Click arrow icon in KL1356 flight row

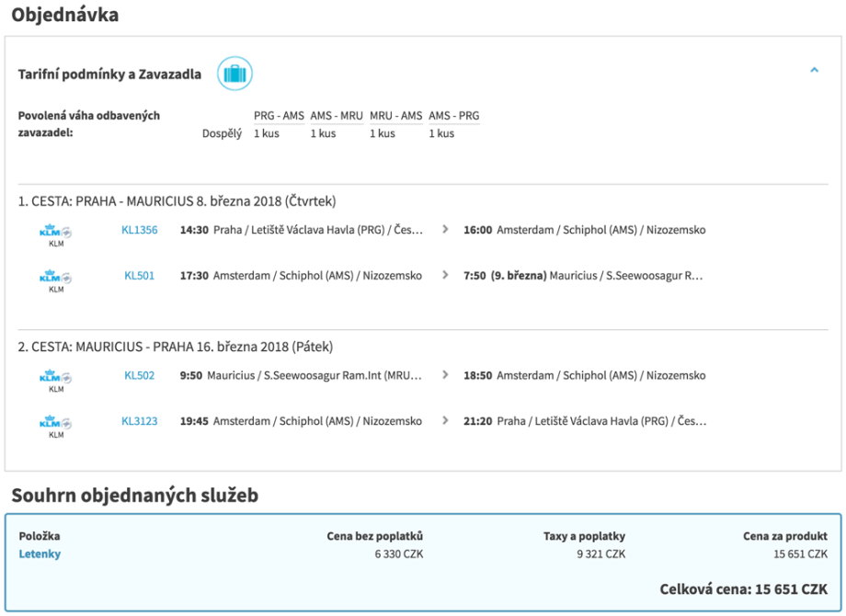coord(445,231)
